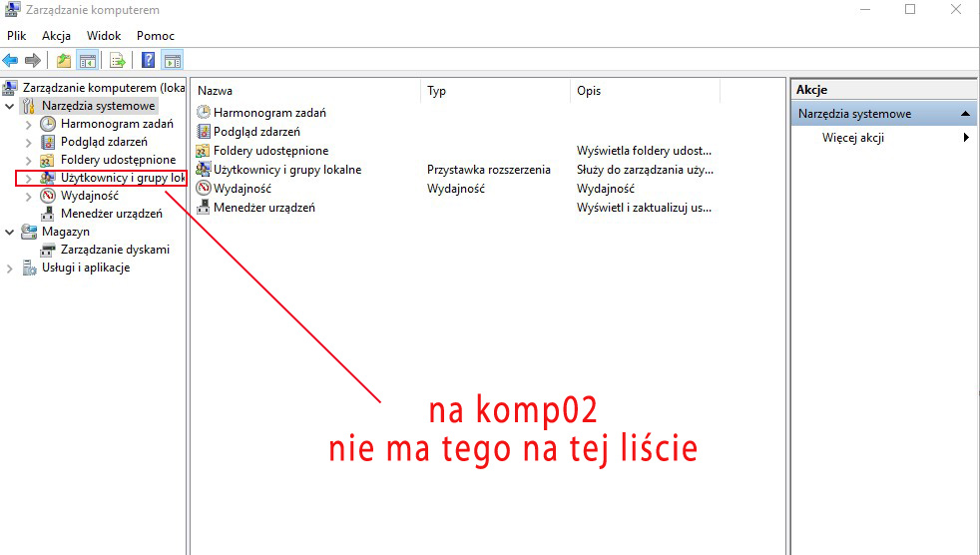Open the Pomoc menu
980x555 pixels.
(156, 36)
